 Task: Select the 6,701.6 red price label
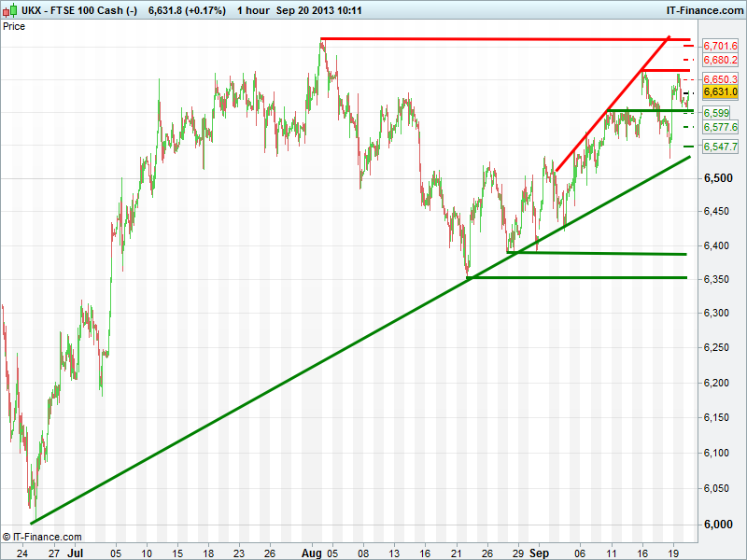[720, 46]
